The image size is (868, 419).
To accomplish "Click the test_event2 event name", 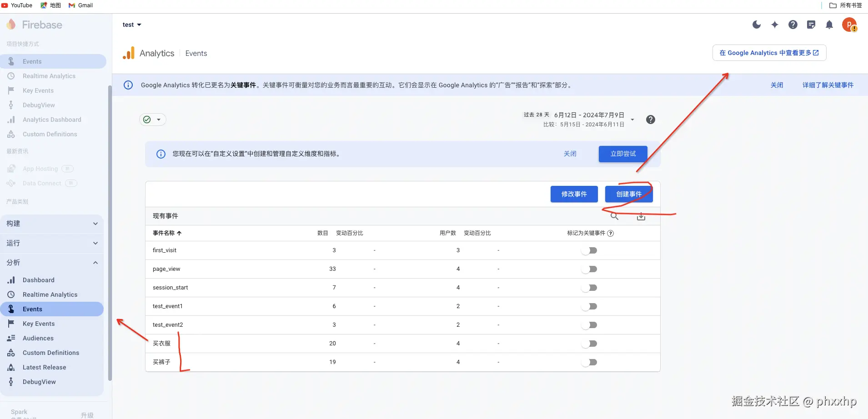I will 168,325.
